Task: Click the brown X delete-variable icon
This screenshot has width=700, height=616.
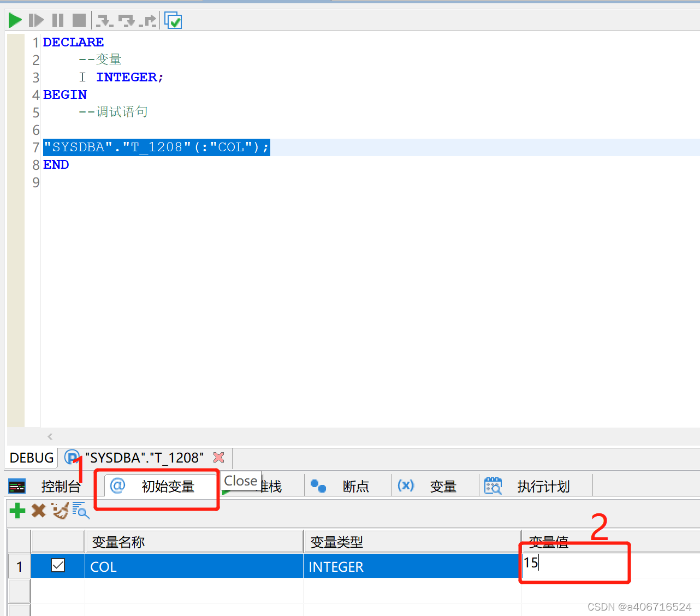Action: click(x=39, y=511)
